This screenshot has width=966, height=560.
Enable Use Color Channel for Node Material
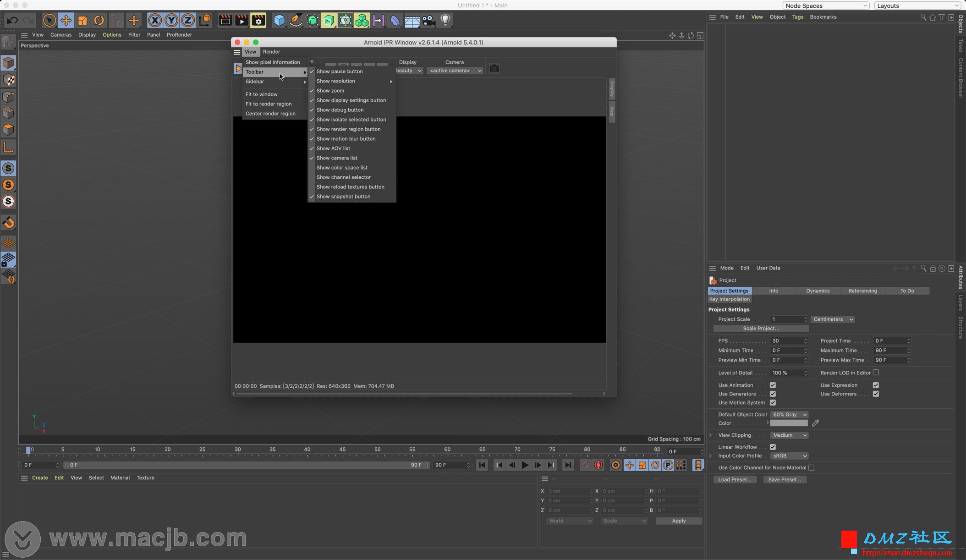811,468
